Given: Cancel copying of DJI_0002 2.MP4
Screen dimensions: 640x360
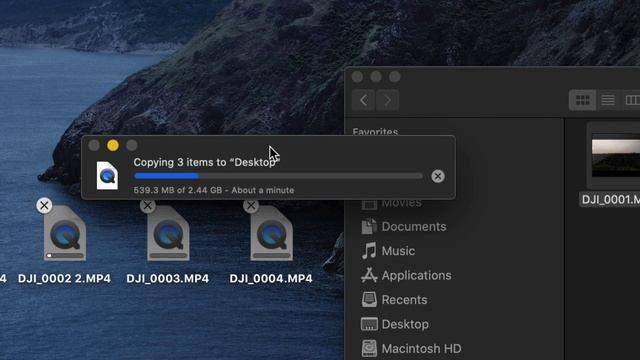Looking at the screenshot, I should click(x=44, y=205).
